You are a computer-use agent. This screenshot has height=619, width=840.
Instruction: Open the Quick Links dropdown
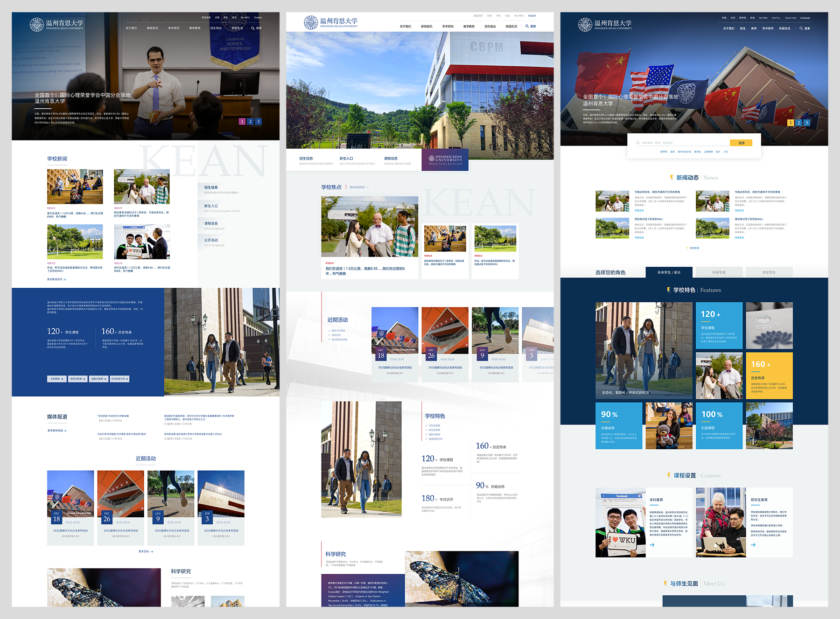791,18
